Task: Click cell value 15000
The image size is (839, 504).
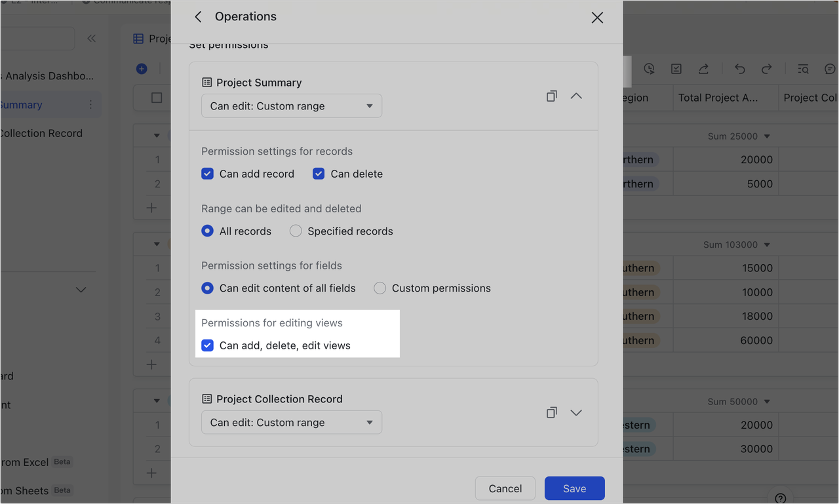Action: [756, 268]
